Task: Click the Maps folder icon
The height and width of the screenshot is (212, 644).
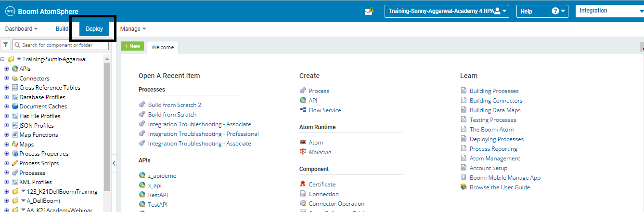Action: coord(15,145)
